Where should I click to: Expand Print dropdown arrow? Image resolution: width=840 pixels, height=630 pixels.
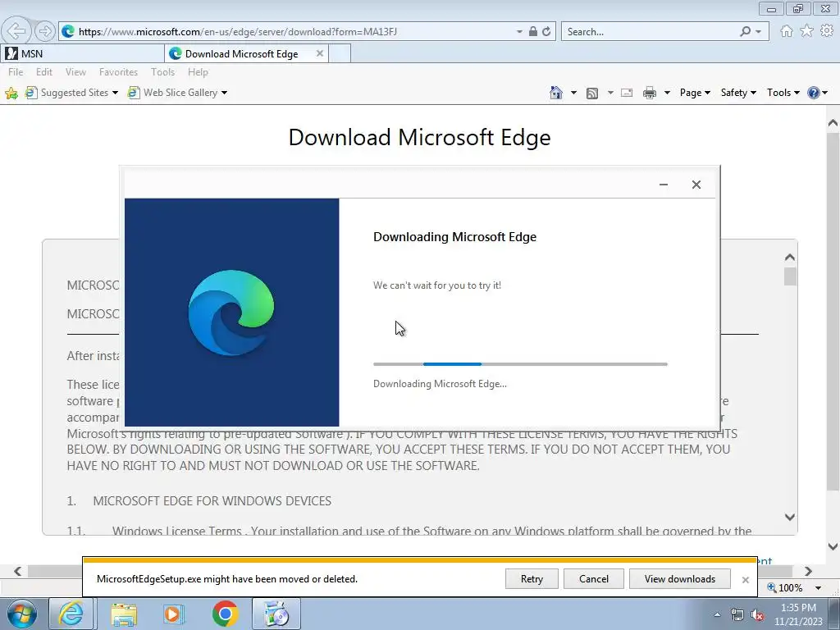click(667, 93)
